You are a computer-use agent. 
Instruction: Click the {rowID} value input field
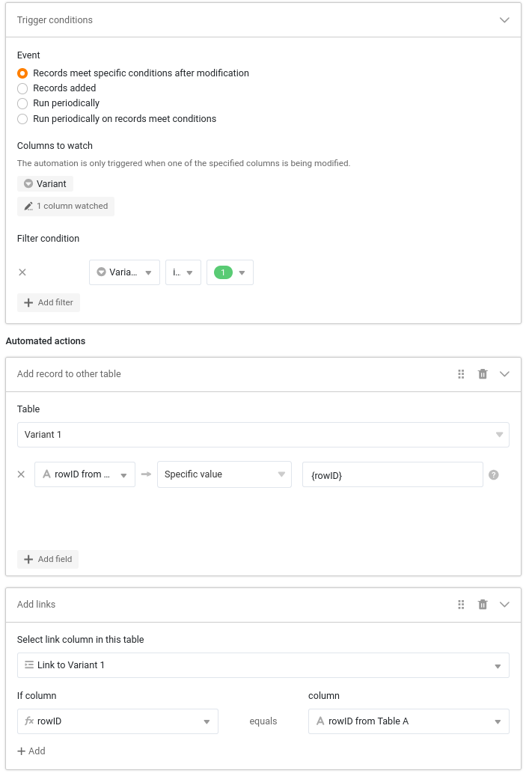[x=392, y=474]
